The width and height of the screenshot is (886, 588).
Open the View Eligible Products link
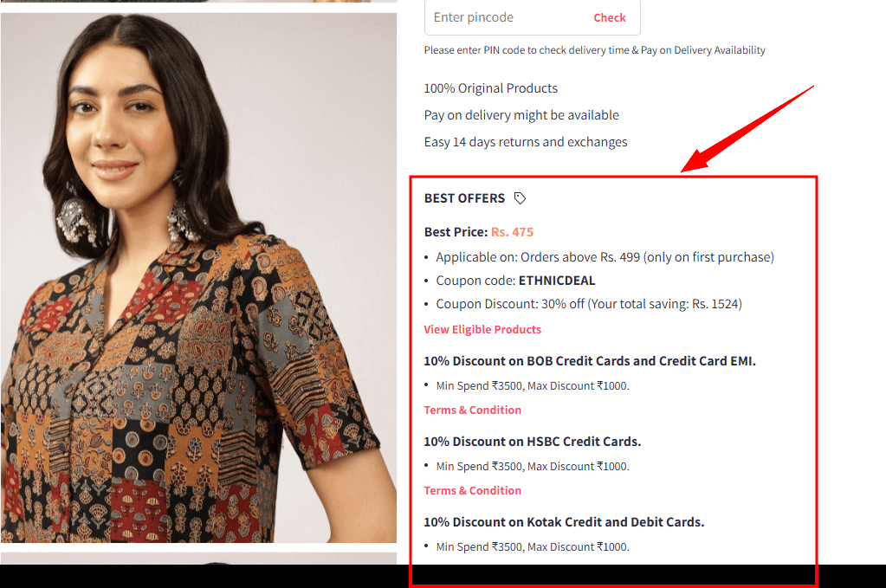(x=482, y=329)
